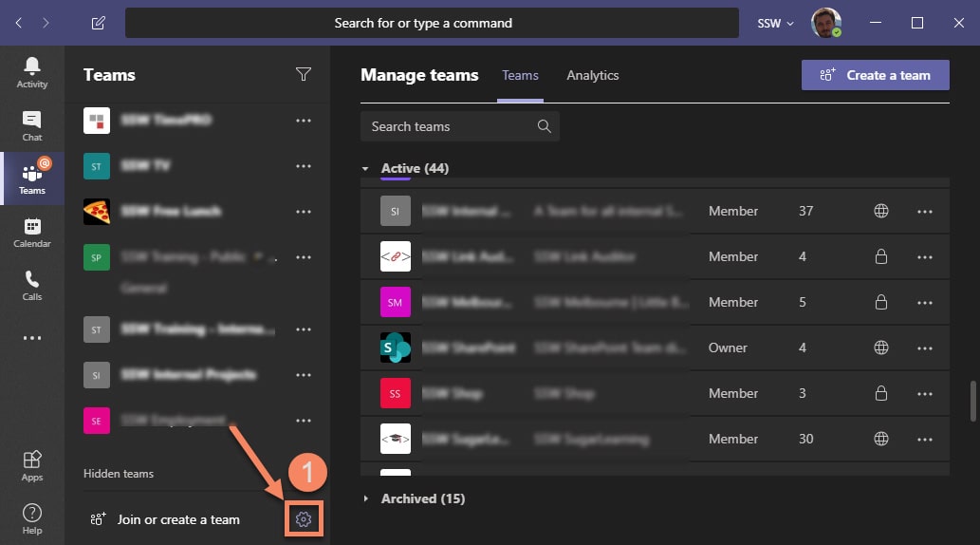Click the Help question mark icon
The height and width of the screenshot is (545, 980).
[x=32, y=518]
